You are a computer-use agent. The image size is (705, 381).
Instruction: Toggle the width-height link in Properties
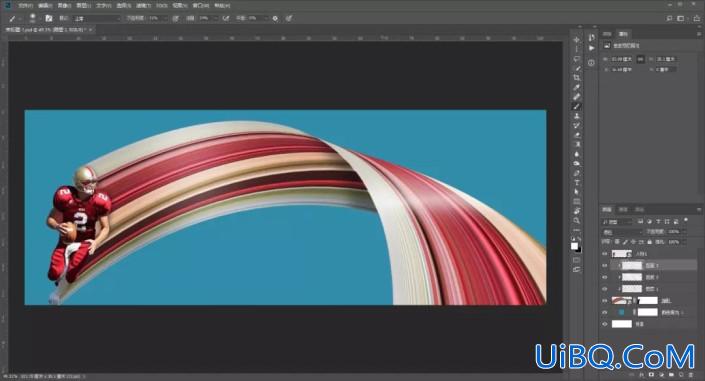640,59
